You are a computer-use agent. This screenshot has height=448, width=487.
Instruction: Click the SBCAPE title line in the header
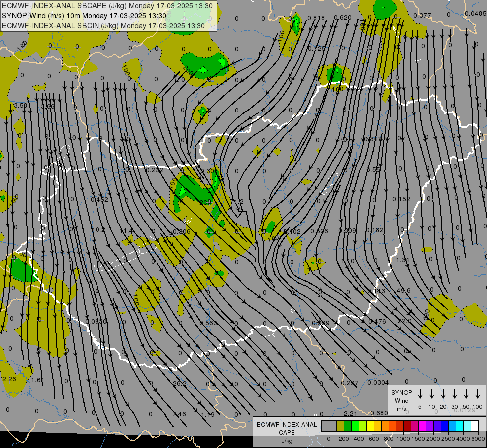pyautogui.click(x=107, y=6)
